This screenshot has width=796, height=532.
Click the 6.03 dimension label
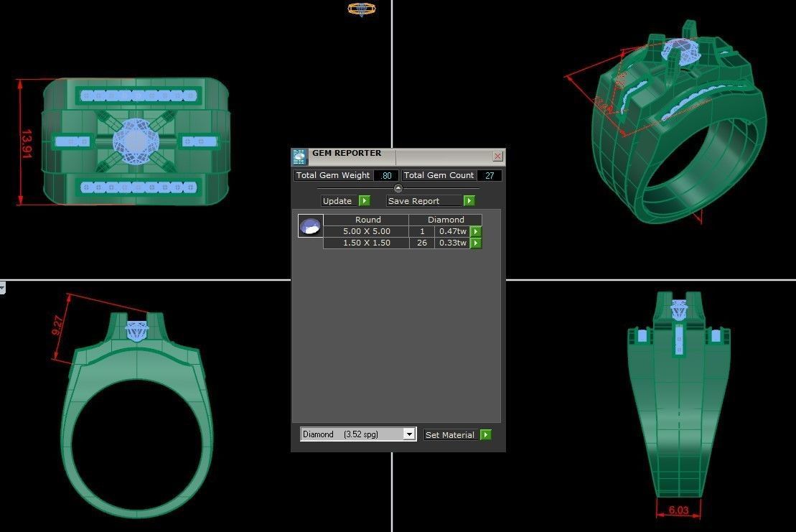click(678, 510)
